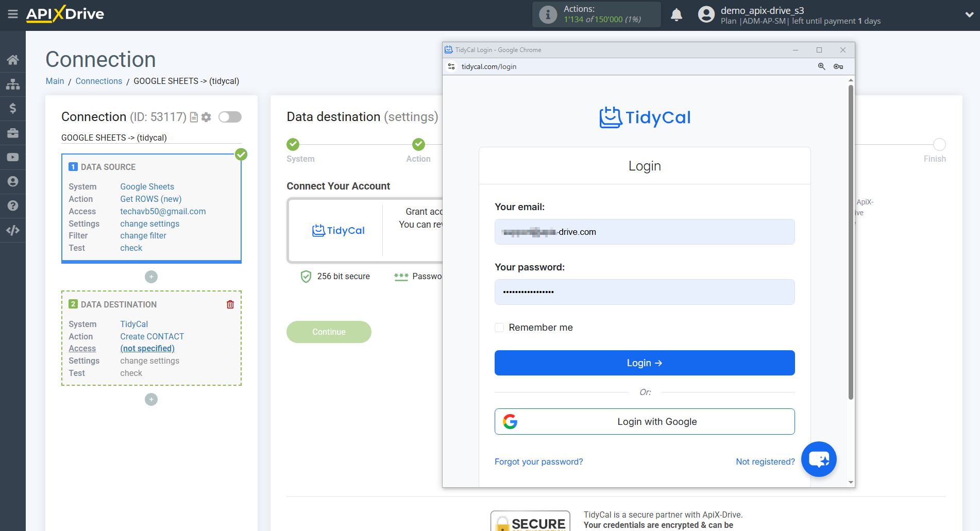980x531 pixels.
Task: Open notifications with the bell icon
Action: coord(677,14)
